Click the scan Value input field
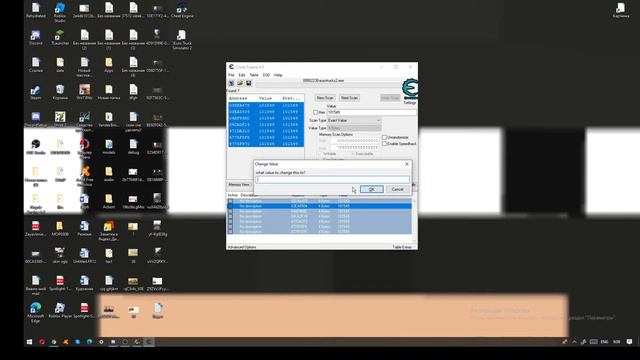The height and width of the screenshot is (360, 640). [x=371, y=112]
